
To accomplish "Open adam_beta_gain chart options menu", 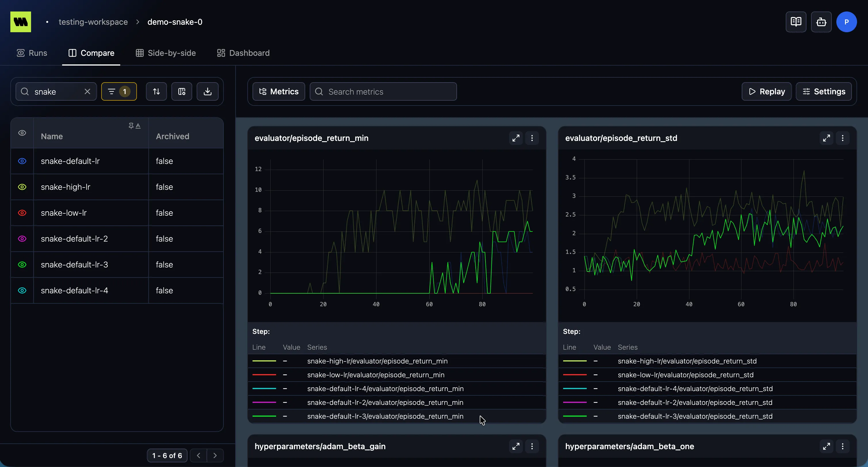I will (532, 447).
